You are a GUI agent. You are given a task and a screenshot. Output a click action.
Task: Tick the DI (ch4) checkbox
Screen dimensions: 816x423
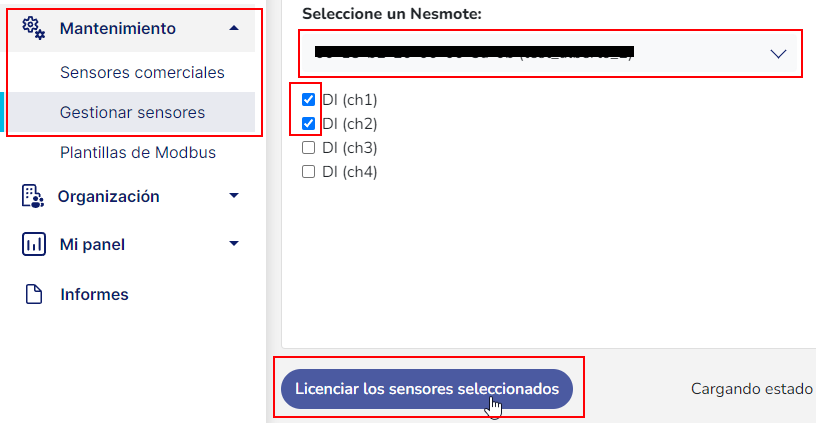[309, 172]
